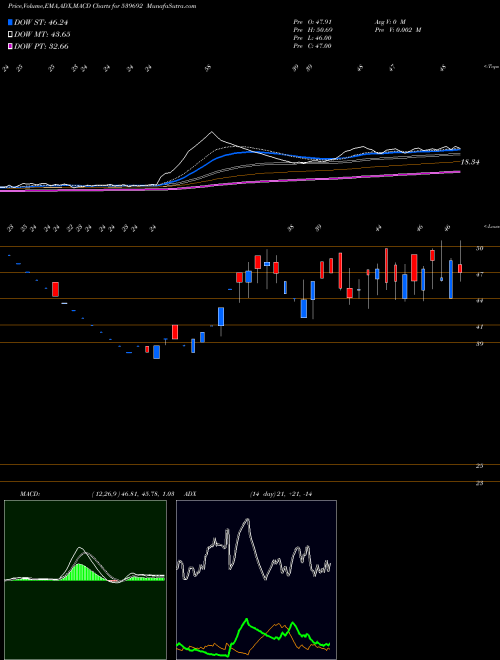Image resolution: width=500 pixels, height=660 pixels.
Task: Click the 'Pre O: 47.91' value
Action: coord(313,21)
